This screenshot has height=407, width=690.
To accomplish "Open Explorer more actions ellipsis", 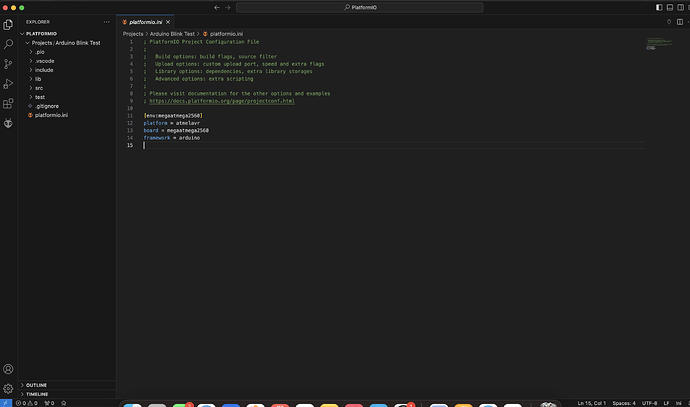I will click(x=106, y=22).
